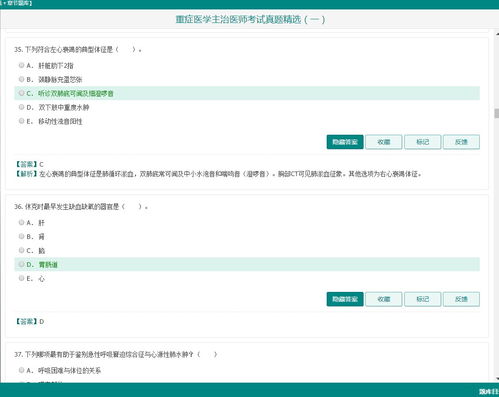
Task: Click the 【答案】C line of question 35
Action: [29, 164]
